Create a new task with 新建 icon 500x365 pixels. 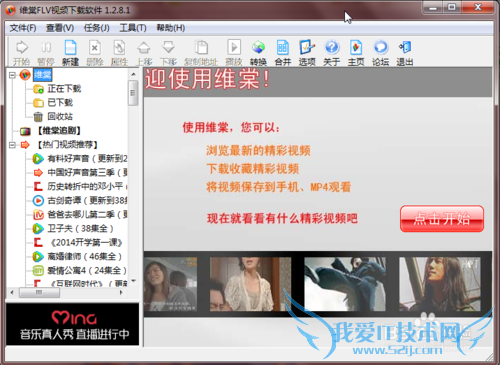[x=70, y=52]
